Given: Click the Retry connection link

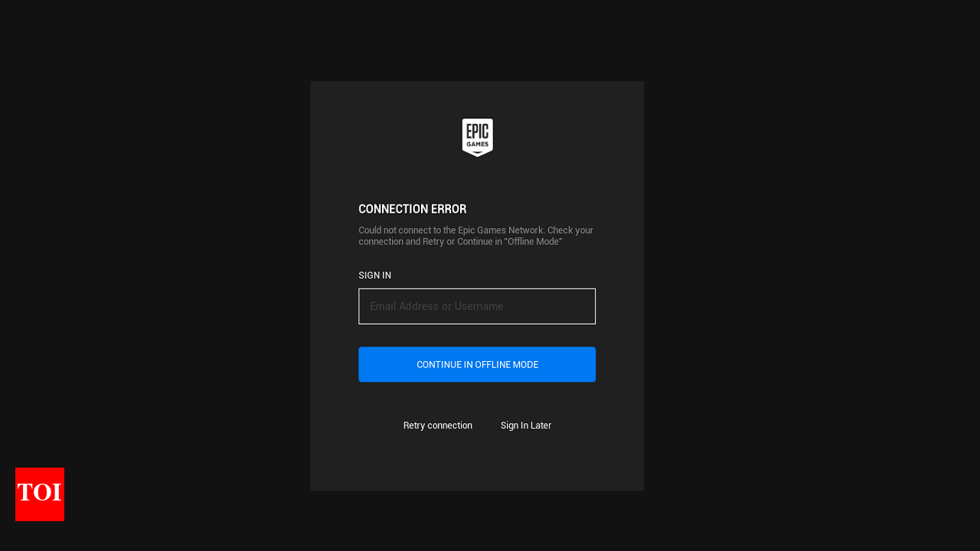Looking at the screenshot, I should tap(437, 425).
